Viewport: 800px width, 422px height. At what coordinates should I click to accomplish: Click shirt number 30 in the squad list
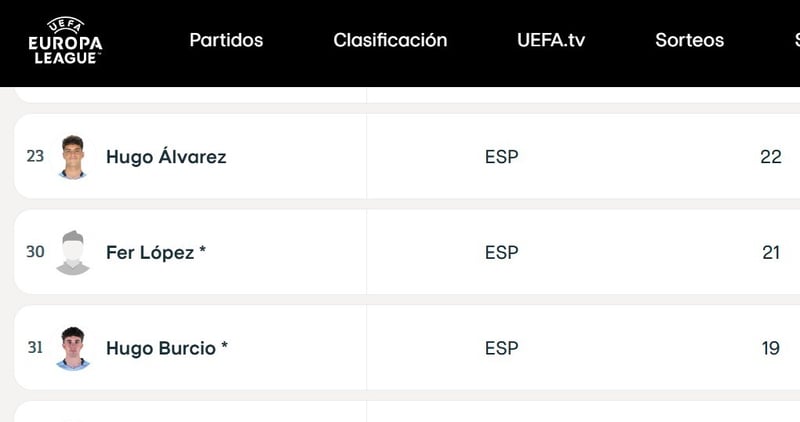[x=35, y=253]
